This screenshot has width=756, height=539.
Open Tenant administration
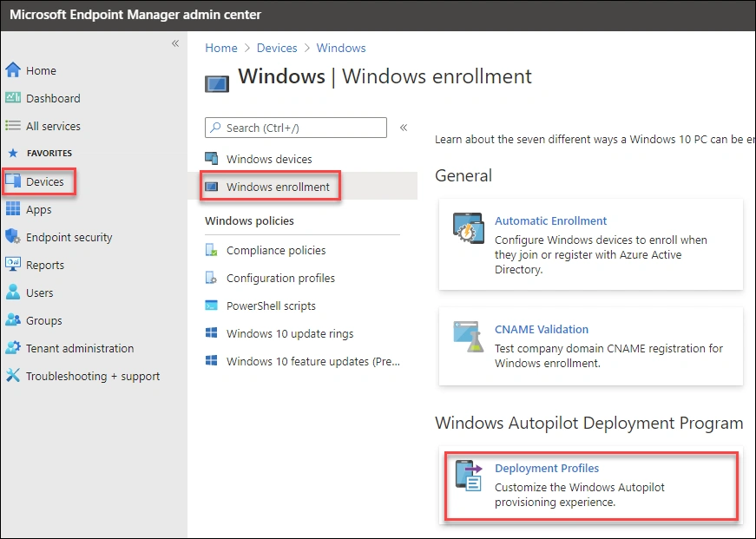[80, 348]
